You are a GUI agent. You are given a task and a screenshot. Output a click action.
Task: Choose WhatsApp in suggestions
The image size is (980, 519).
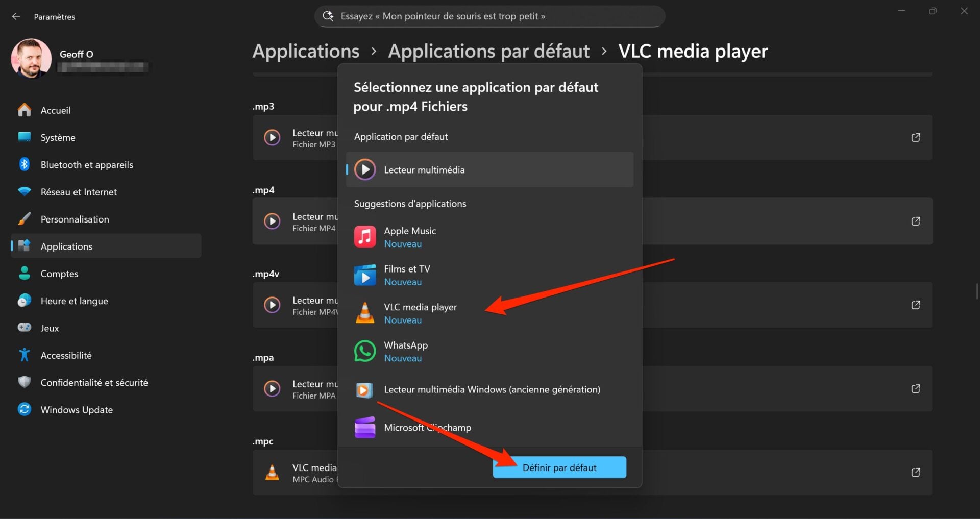coord(489,351)
